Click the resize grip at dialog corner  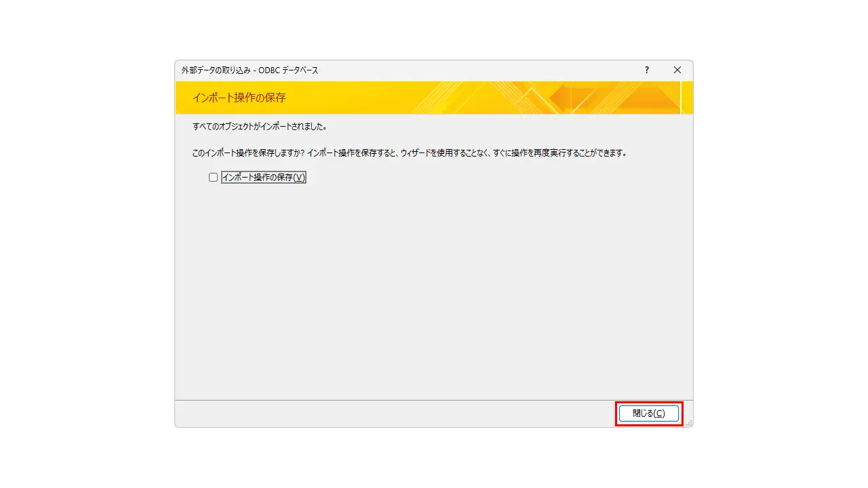pyautogui.click(x=689, y=423)
